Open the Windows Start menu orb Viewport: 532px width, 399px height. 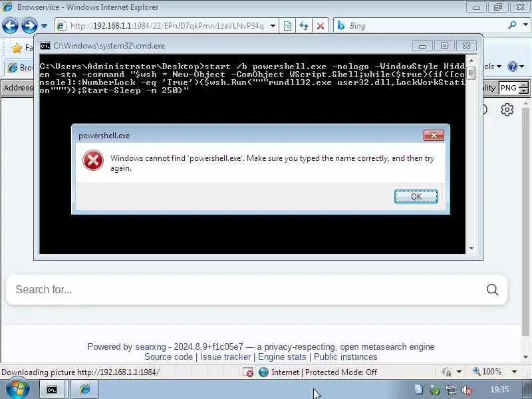click(x=18, y=389)
